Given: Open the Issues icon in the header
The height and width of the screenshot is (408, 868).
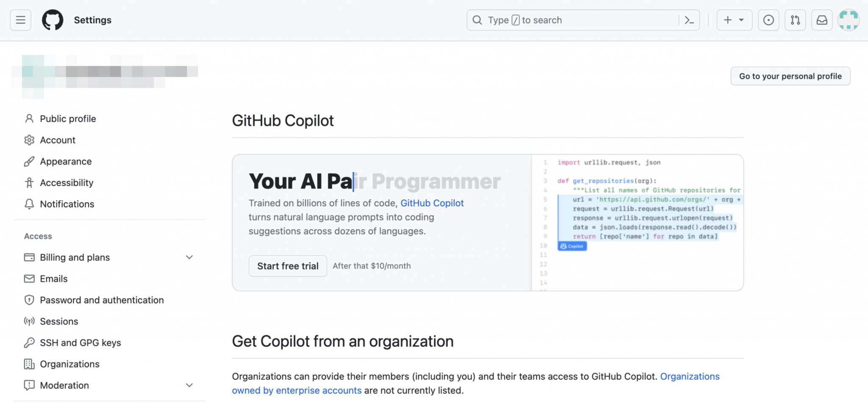Looking at the screenshot, I should coord(768,20).
